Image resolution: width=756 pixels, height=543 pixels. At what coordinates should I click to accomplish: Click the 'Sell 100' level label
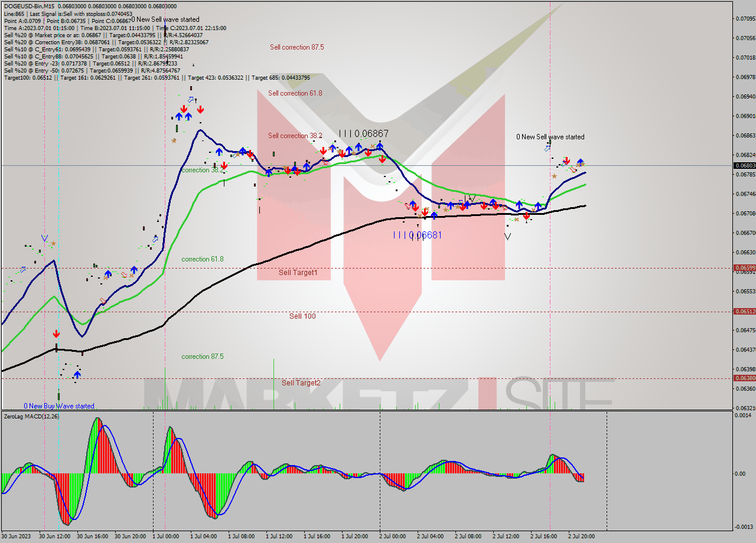pos(302,316)
